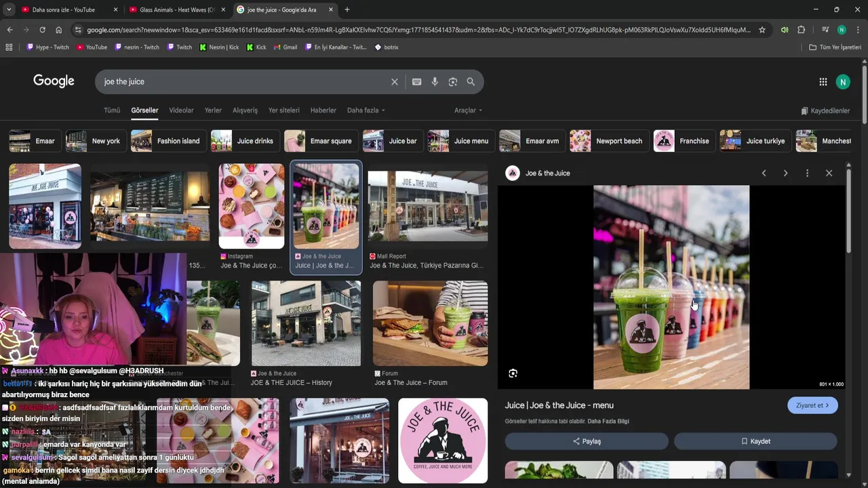
Task: Open Instagram flat-lay food thumbnail
Action: pos(252,206)
